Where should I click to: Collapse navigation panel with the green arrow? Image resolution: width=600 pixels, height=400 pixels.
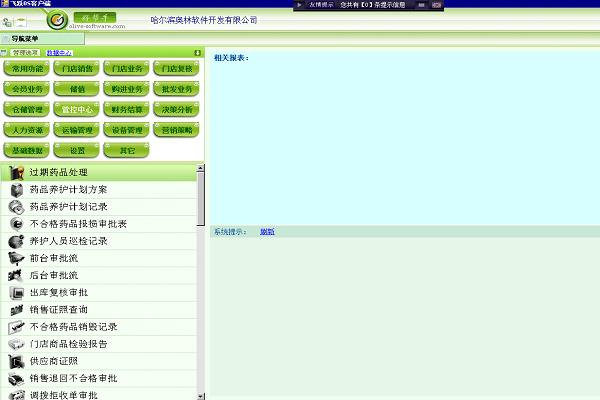197,52
